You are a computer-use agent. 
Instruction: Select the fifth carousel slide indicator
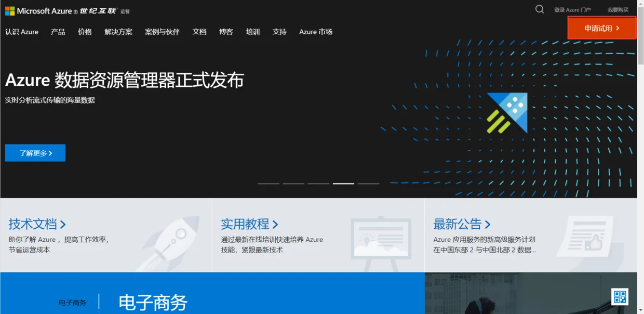[368, 184]
